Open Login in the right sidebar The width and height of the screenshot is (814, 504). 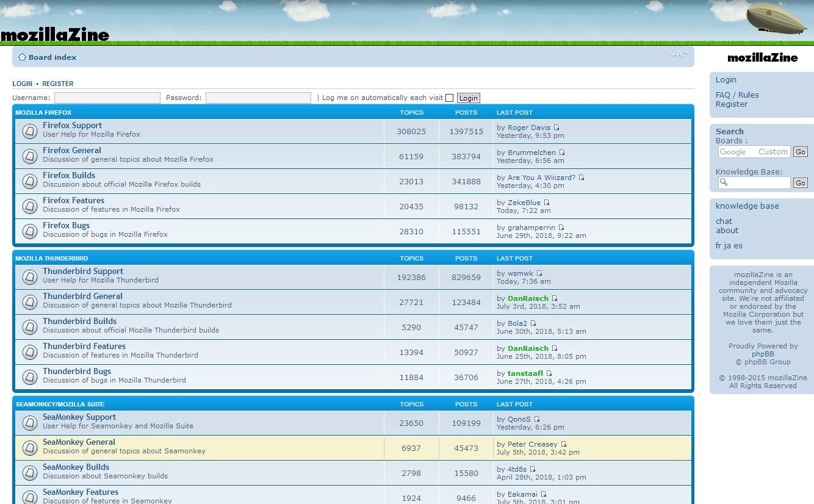[x=726, y=80]
